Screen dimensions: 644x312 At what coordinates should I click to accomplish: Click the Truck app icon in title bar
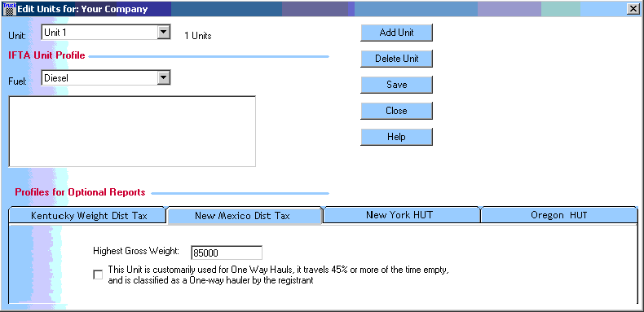pyautogui.click(x=9, y=9)
